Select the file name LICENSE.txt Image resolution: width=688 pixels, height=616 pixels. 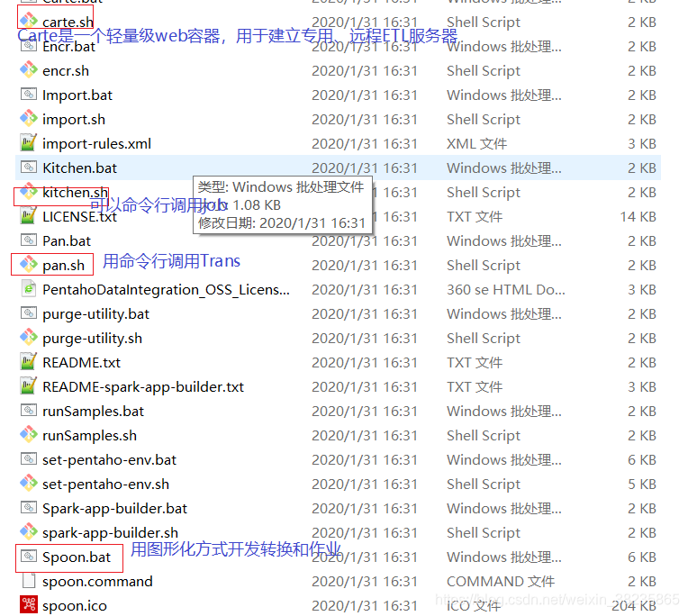(79, 217)
